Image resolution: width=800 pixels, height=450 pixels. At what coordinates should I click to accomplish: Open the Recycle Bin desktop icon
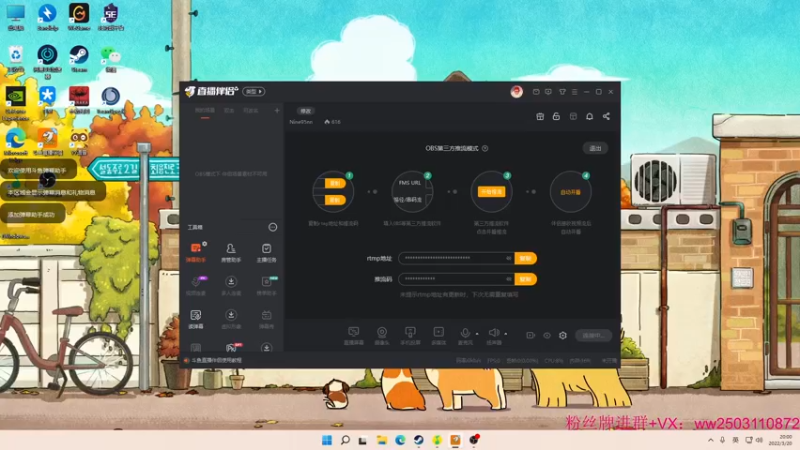(x=15, y=58)
